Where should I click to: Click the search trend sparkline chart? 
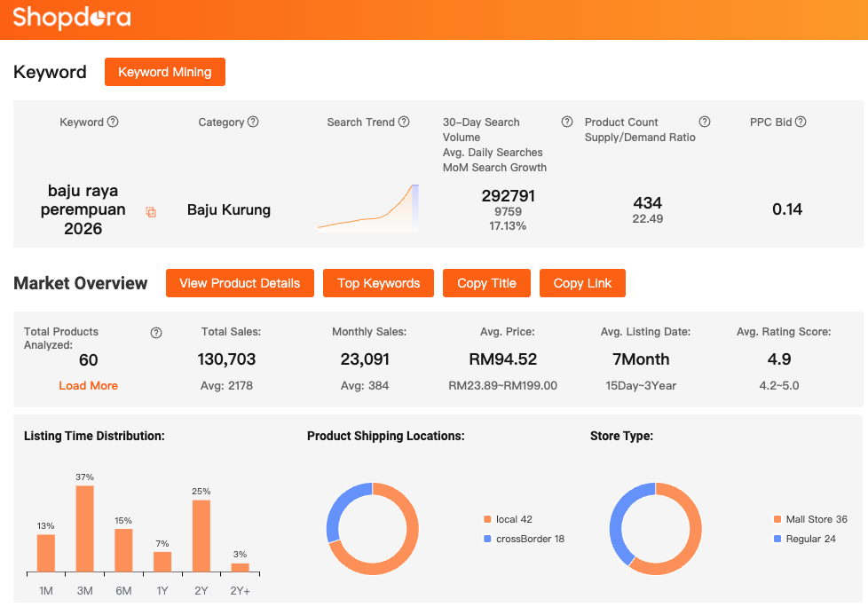coord(368,209)
